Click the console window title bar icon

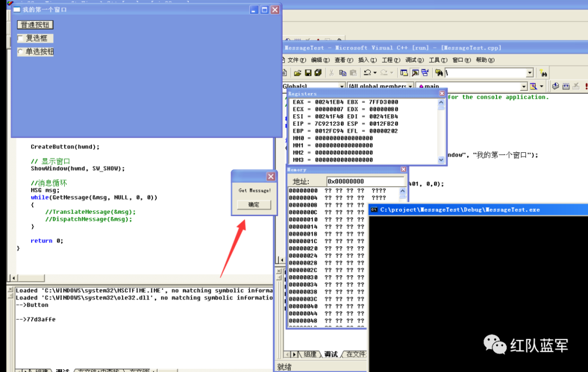pos(374,210)
